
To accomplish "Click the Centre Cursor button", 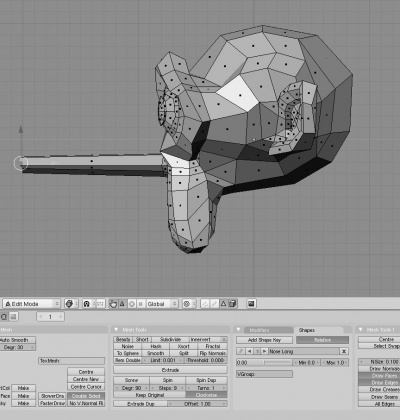I will tap(86, 387).
